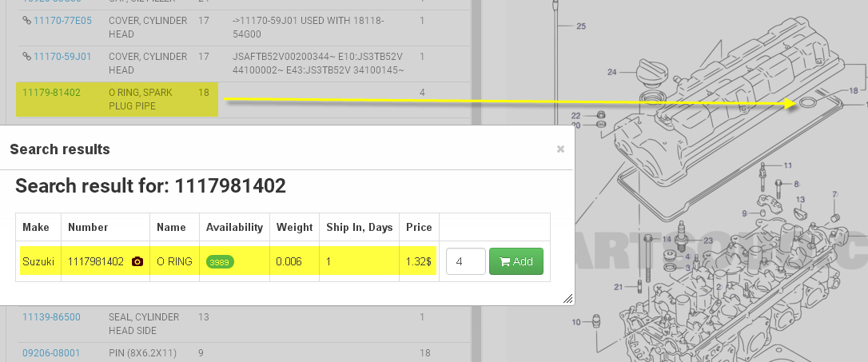
Task: Click the chain link icon beside 11170-59J01
Action: [x=26, y=57]
